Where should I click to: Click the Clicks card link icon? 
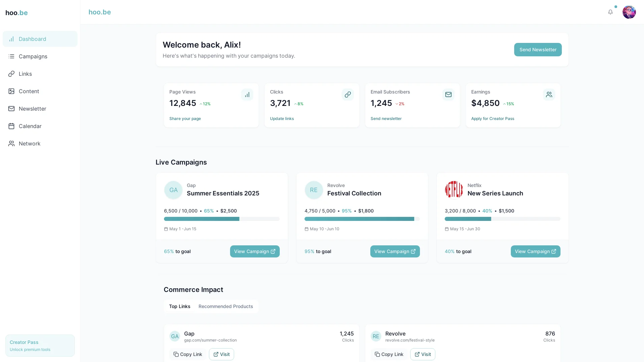click(x=347, y=95)
